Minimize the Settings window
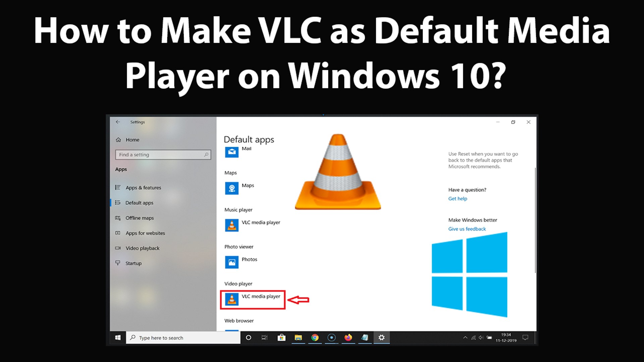This screenshot has height=362, width=644. coord(498,122)
